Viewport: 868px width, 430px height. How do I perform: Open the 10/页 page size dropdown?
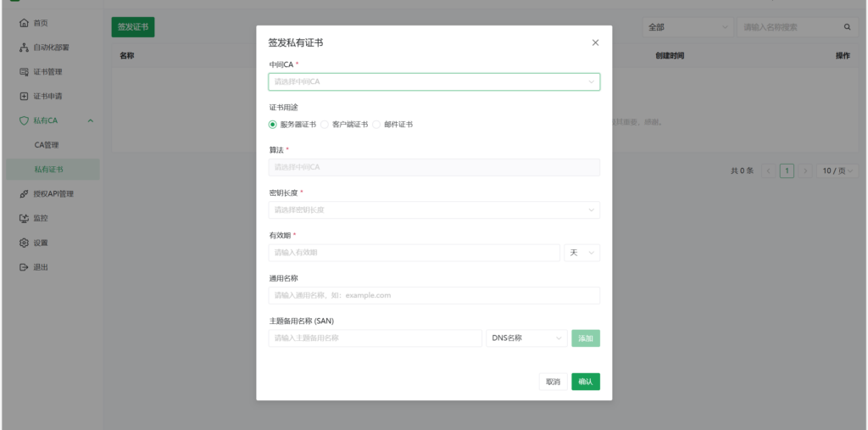(837, 171)
